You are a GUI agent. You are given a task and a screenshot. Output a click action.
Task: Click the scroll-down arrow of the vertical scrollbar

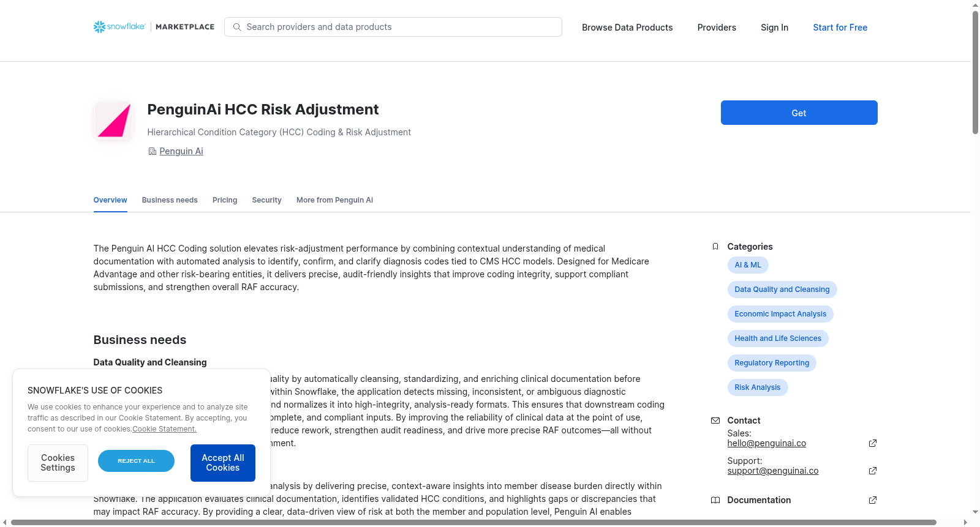975,512
